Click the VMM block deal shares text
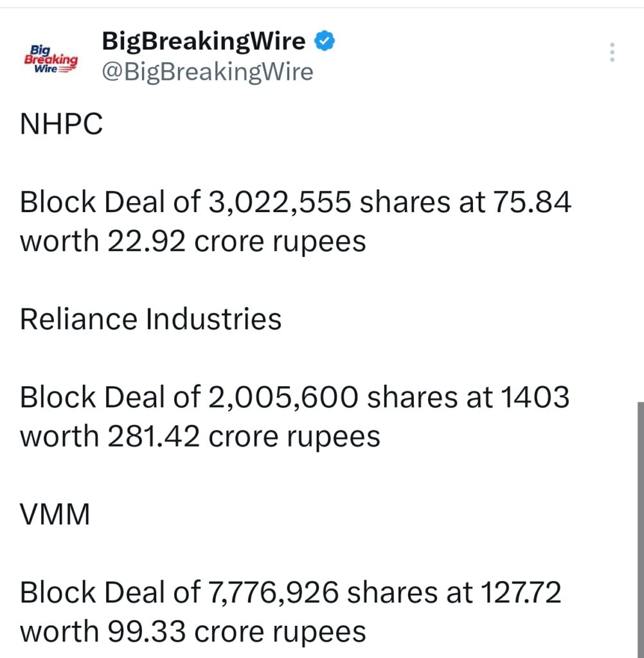This screenshot has height=658, width=644. click(x=291, y=592)
